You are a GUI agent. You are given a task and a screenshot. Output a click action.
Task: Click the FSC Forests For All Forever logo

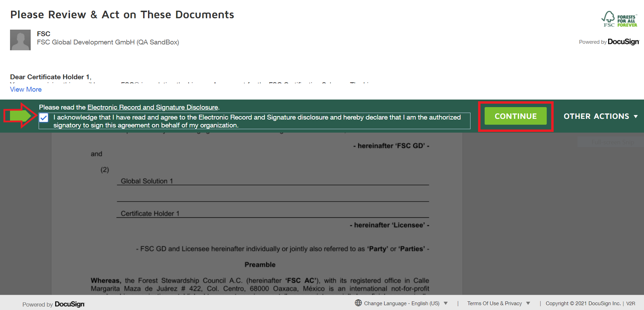[x=620, y=19]
